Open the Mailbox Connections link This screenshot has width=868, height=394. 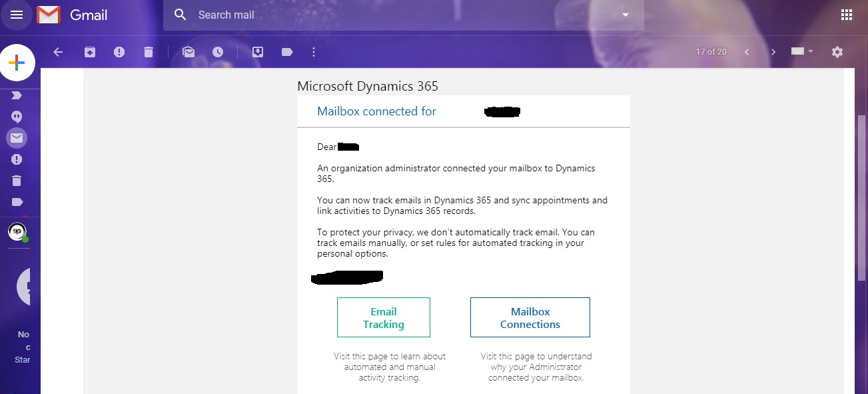pos(530,317)
